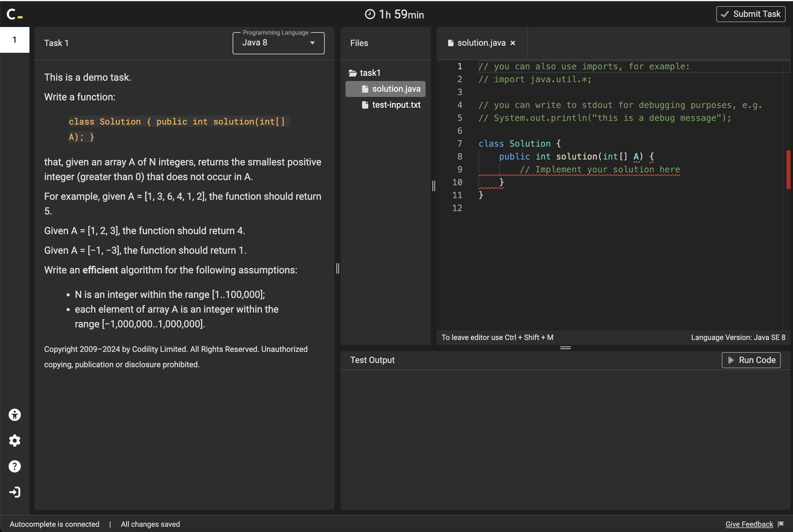This screenshot has height=532, width=793.
Task: Open the settings gear icon
Action: point(15,440)
